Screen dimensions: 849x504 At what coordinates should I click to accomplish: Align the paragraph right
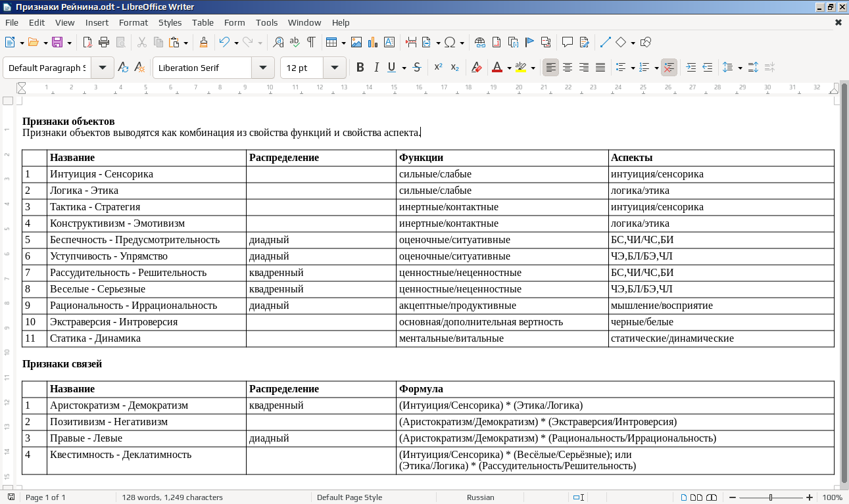[x=583, y=68]
